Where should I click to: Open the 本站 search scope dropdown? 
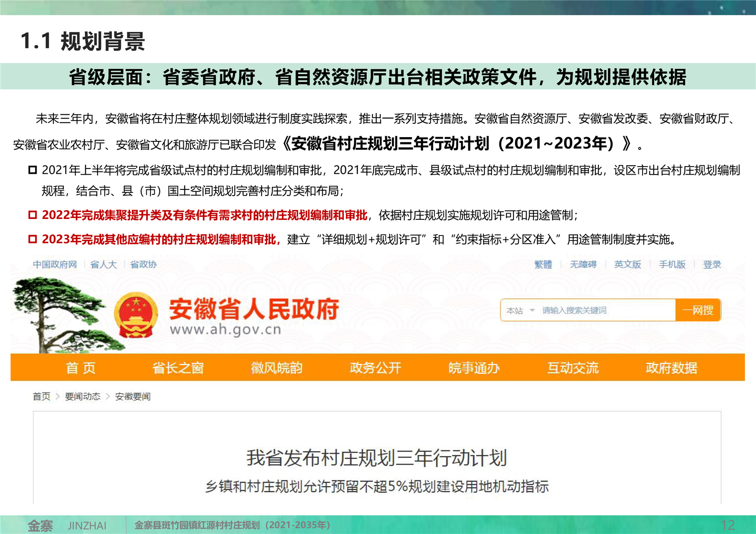click(520, 311)
